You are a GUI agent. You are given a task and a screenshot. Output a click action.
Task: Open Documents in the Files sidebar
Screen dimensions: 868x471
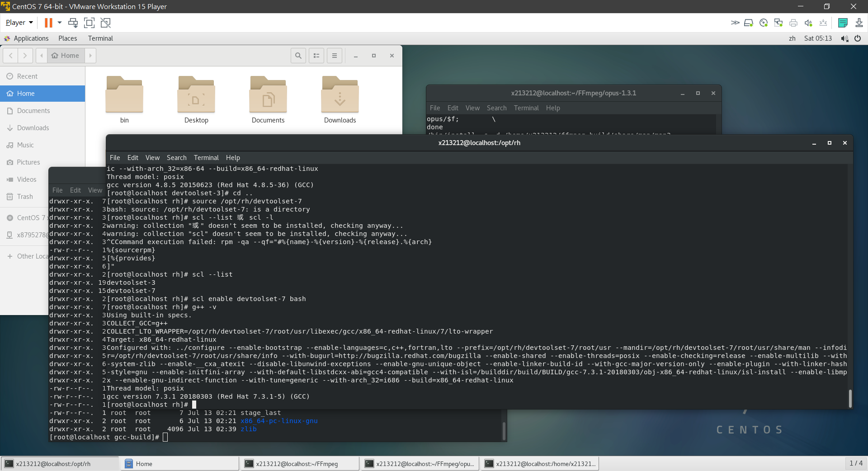(x=42, y=111)
